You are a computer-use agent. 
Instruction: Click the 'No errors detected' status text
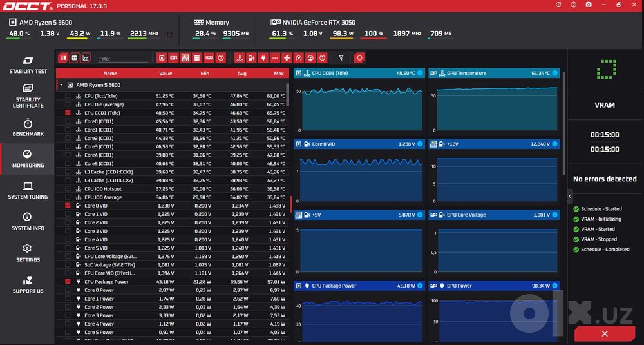(605, 179)
